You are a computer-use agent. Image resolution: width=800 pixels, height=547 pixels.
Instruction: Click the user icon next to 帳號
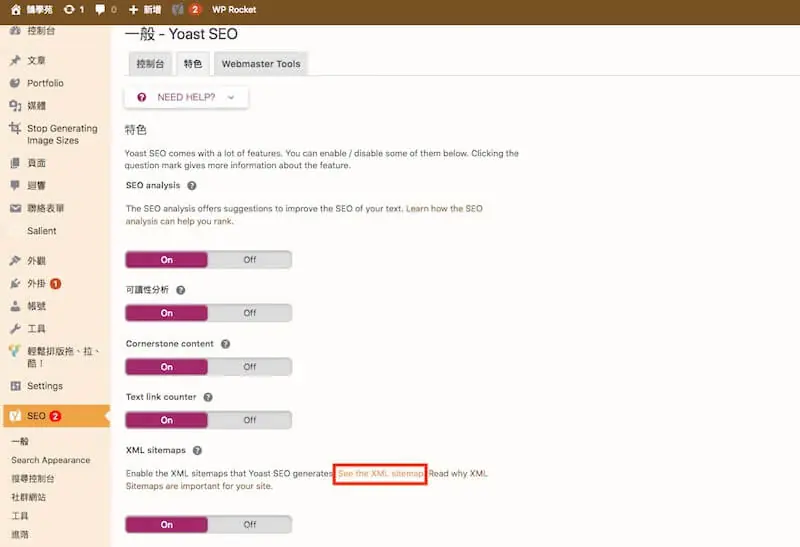[x=15, y=306]
